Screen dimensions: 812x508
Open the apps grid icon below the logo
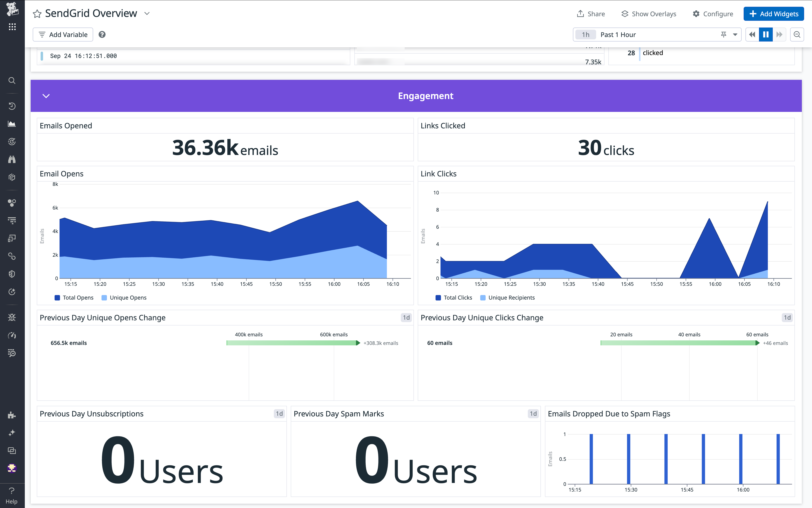12,27
